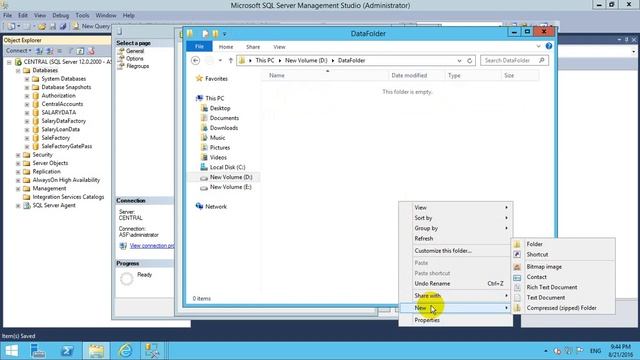640x360 pixels.
Task: Click the Windows Start button
Action: click(x=12, y=351)
